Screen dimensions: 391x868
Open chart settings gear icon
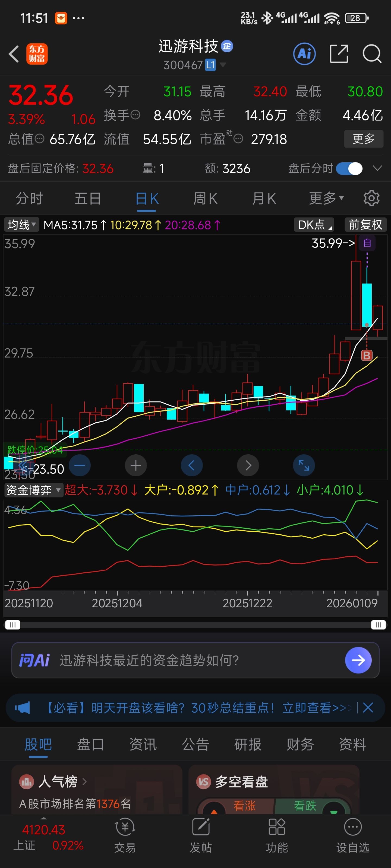pyautogui.click(x=371, y=198)
